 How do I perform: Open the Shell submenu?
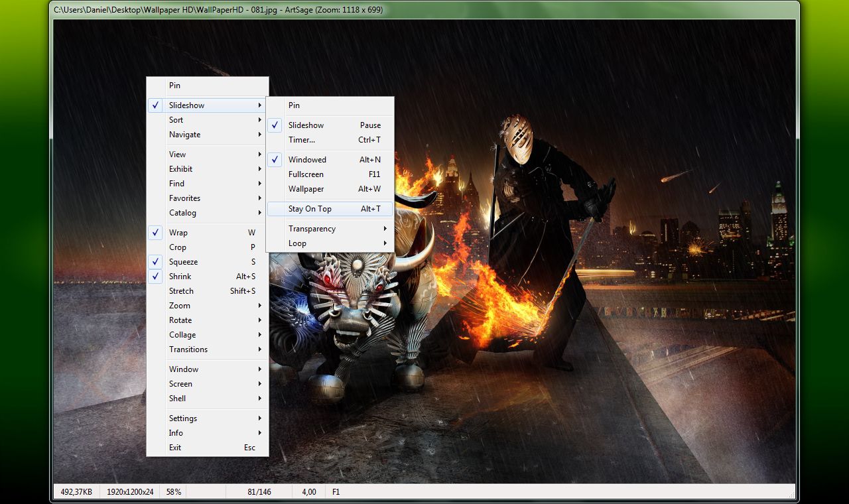(208, 399)
